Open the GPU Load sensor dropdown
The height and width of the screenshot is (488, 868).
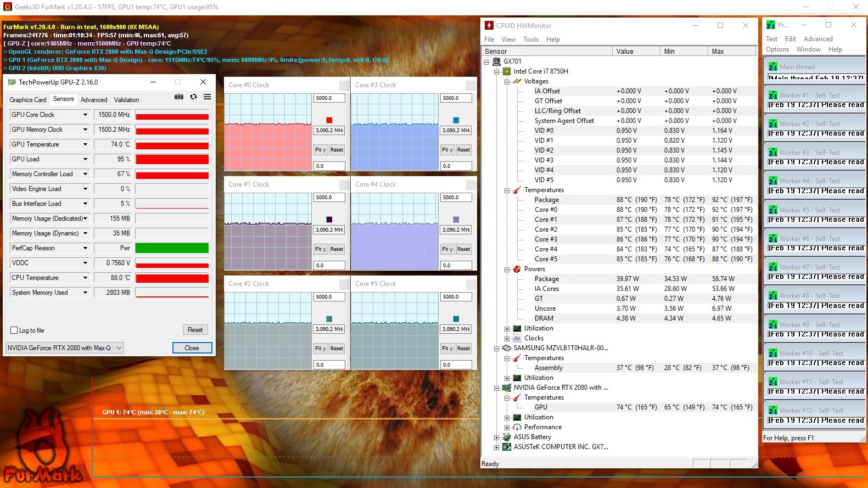pyautogui.click(x=85, y=159)
